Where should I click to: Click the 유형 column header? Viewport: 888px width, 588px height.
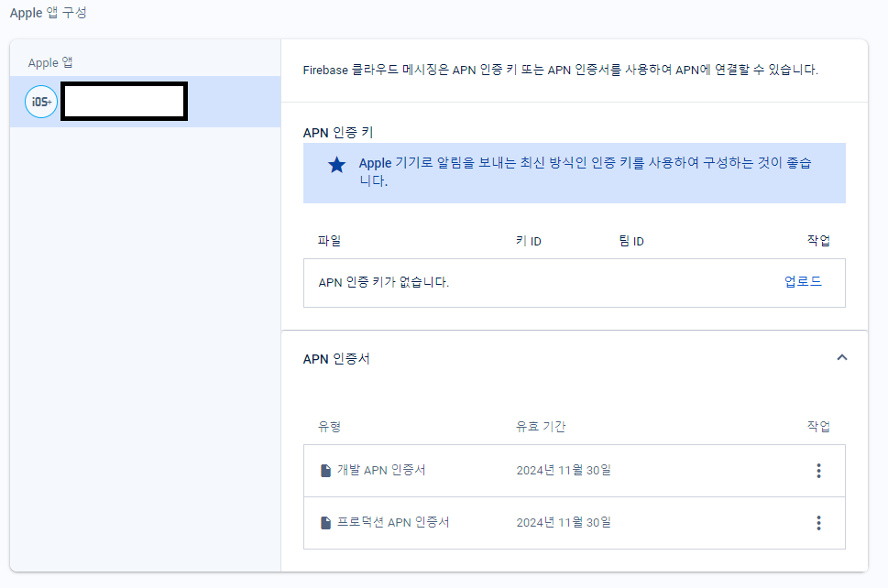(x=329, y=426)
